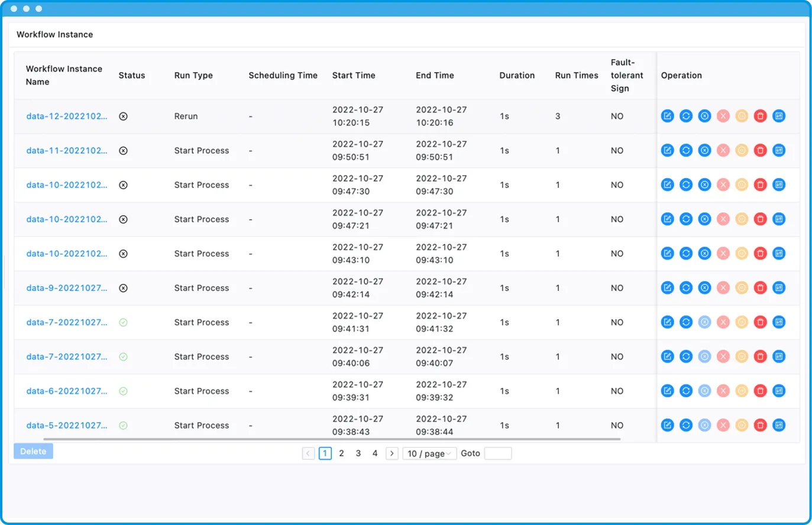Click the Goto page number field
The width and height of the screenshot is (812, 525).
[x=497, y=453]
